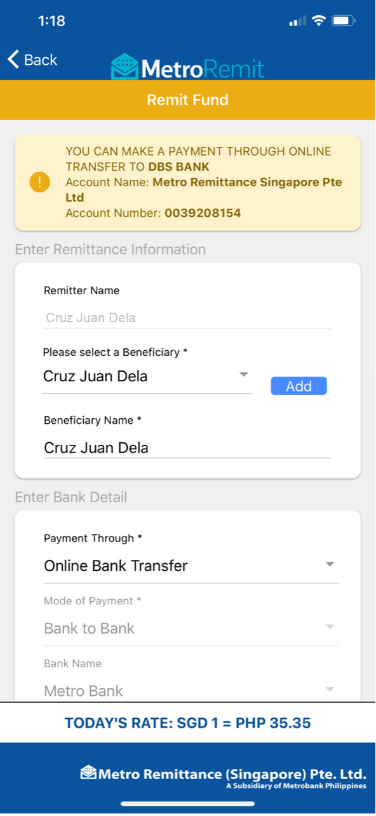Screen dimensions: 376x816
Task: Open the beneficiary selection dropdown arrow
Action: tap(243, 375)
